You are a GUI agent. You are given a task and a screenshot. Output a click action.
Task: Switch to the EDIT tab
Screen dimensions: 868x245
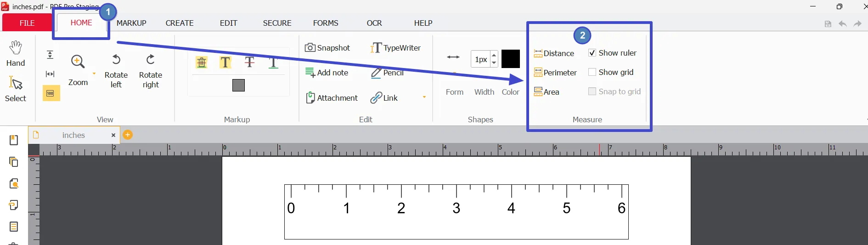pos(228,23)
